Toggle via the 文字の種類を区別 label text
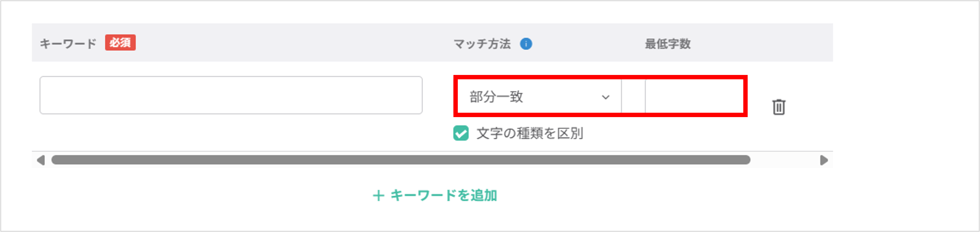The height and width of the screenshot is (232, 980). (x=530, y=133)
